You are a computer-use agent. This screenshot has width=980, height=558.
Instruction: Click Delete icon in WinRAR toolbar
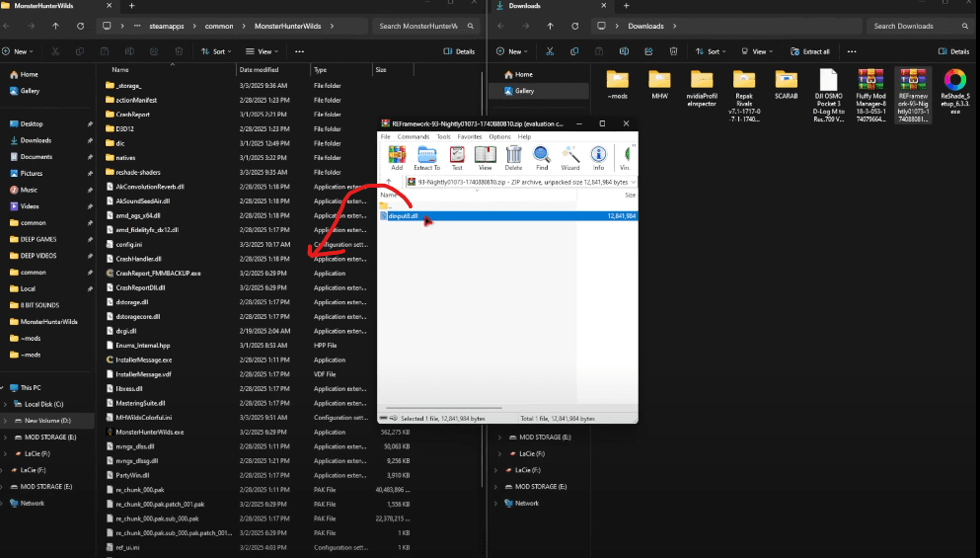(513, 158)
